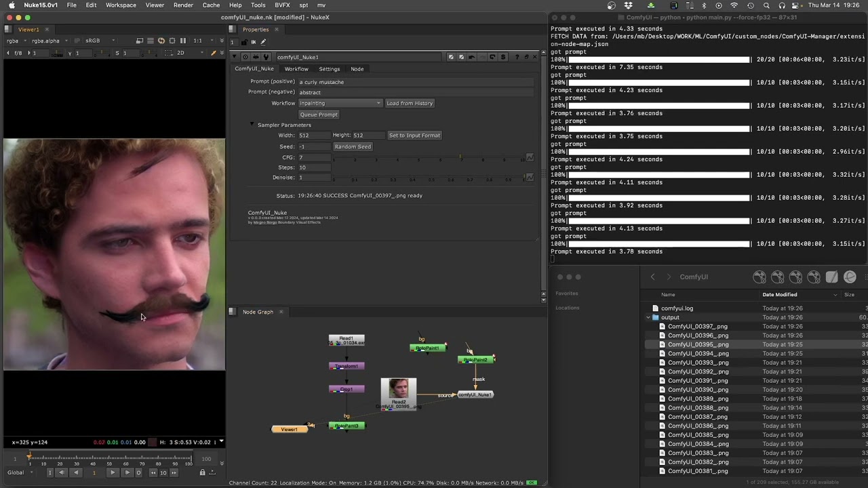Click the pencil edit icon in Properties
This screenshot has height=488, width=868.
264,42
